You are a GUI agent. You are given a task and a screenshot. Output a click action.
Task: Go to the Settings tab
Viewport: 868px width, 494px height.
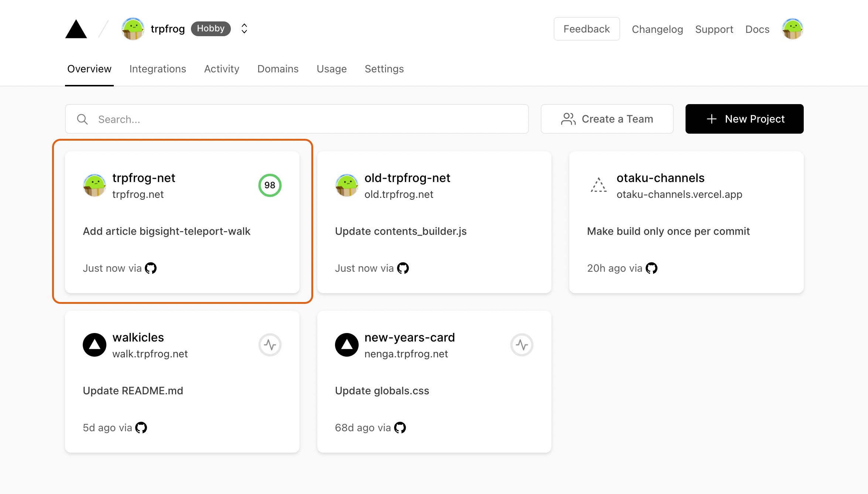click(x=384, y=69)
